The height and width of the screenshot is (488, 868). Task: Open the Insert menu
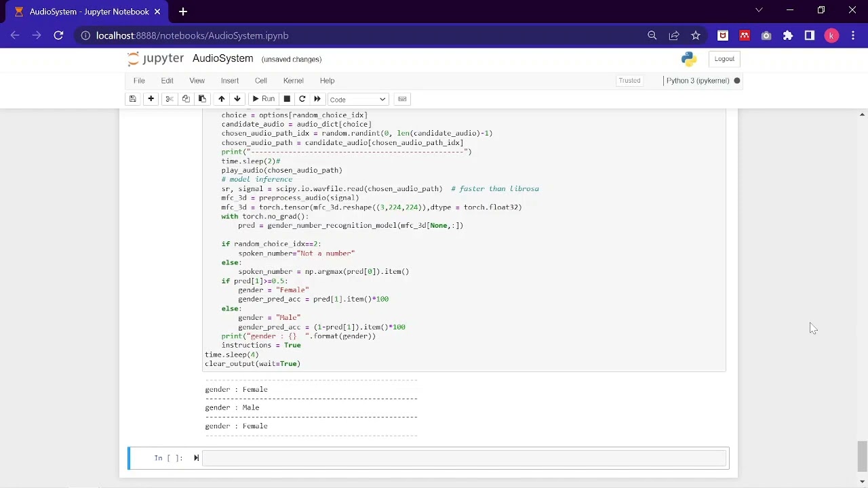[230, 81]
